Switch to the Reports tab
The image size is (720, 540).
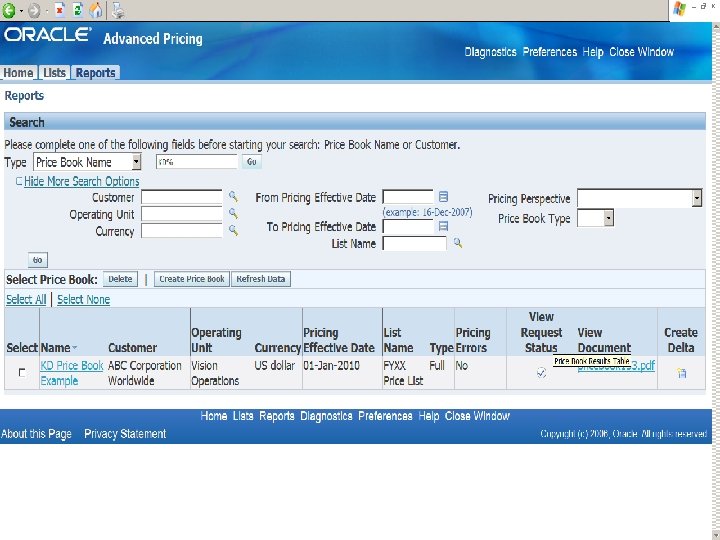pos(96,73)
